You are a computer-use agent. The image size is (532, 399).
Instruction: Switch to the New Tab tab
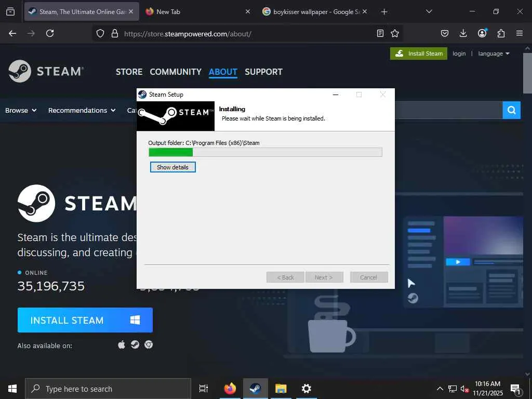point(198,11)
